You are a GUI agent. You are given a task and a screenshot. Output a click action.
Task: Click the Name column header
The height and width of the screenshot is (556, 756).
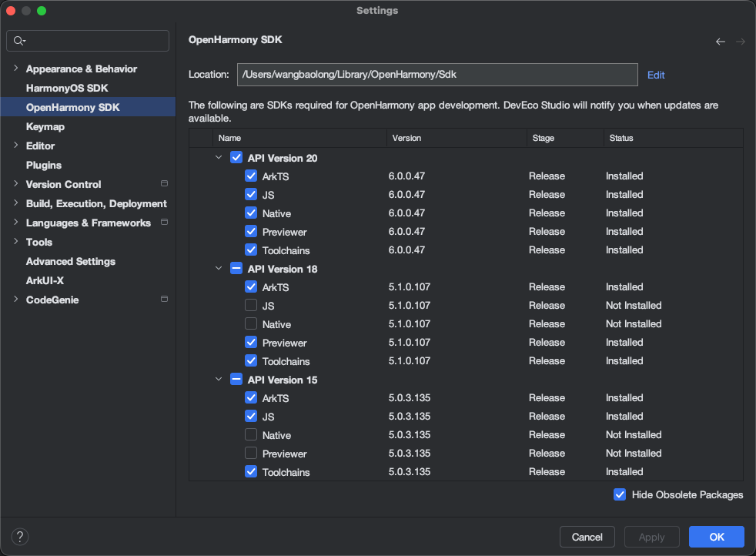[x=299, y=138]
